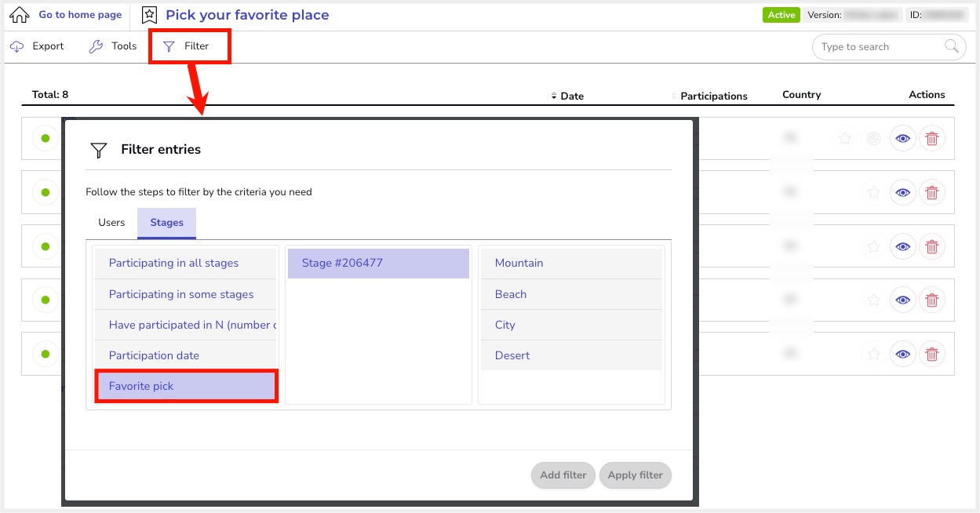Click the magnifying glass search icon
This screenshot has width=980, height=513.
(x=952, y=46)
